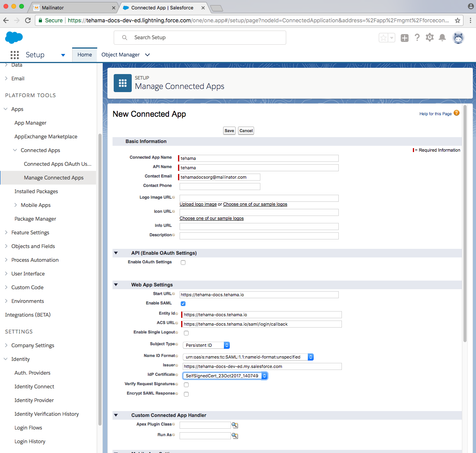Toggle Enable Single Logout checkbox
Viewport: 476px width, 453px height.
point(186,333)
